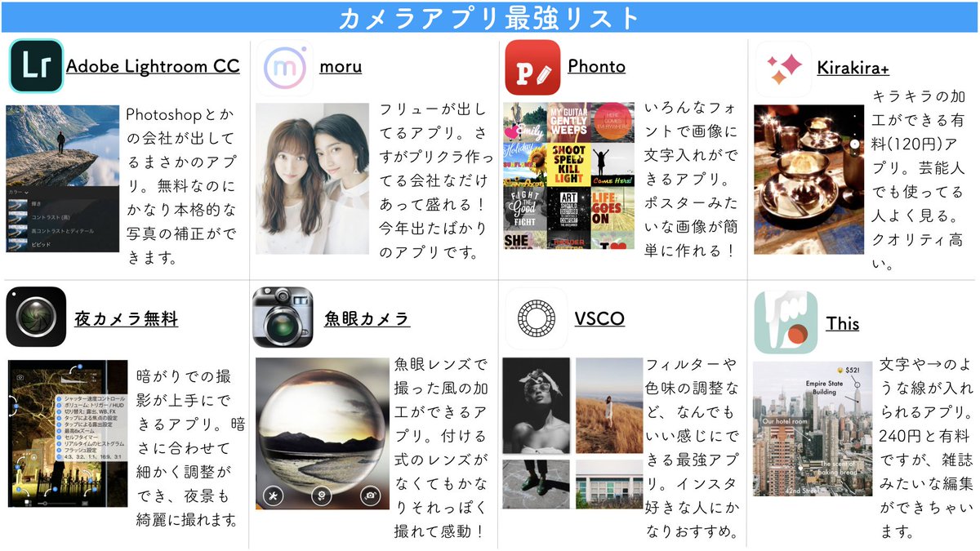
Task: Click the Kirakira+ sparkle app icon
Action: click(782, 69)
